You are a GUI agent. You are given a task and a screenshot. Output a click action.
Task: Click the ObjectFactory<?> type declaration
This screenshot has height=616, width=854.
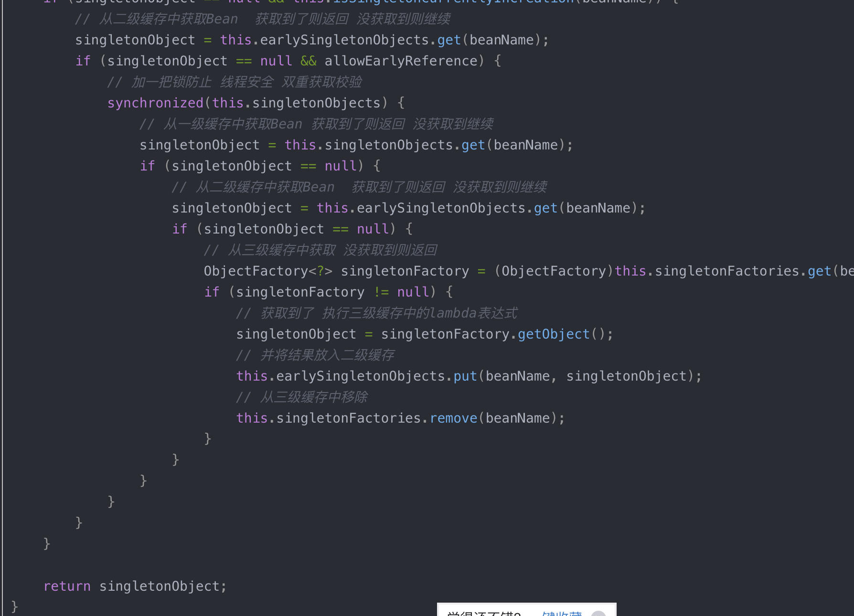267,271
